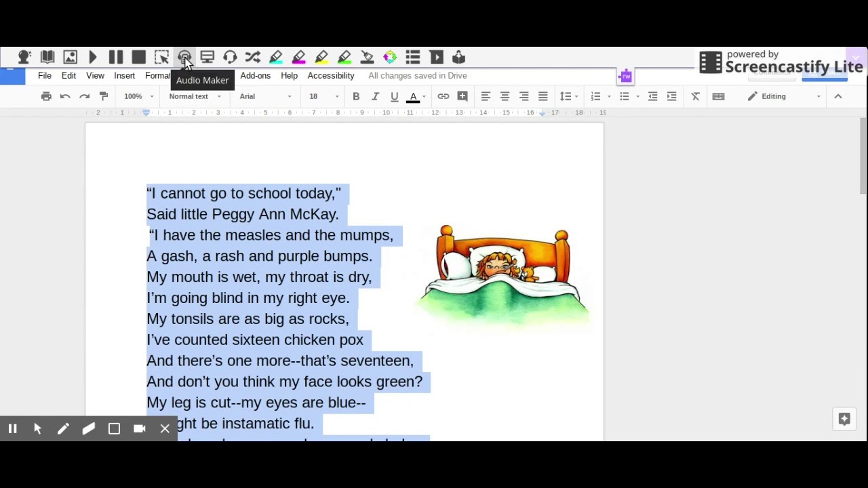Toggle the Screen Mask monitor icon
The width and height of the screenshot is (868, 488).
[208, 58]
